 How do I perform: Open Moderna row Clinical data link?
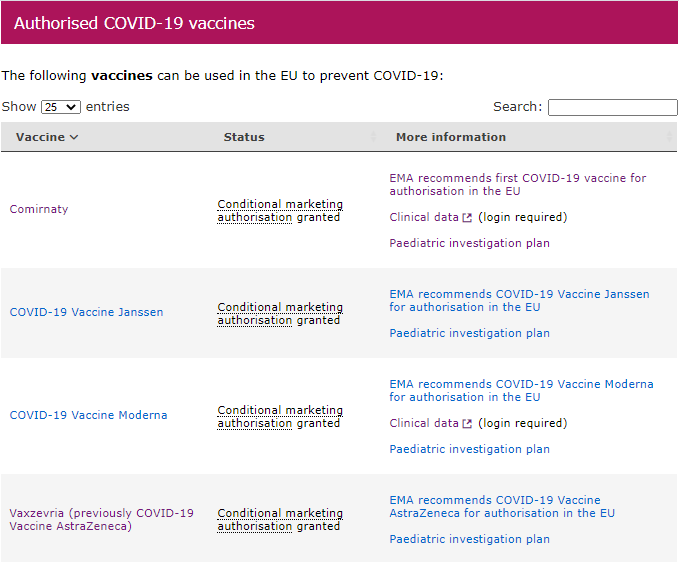(424, 423)
